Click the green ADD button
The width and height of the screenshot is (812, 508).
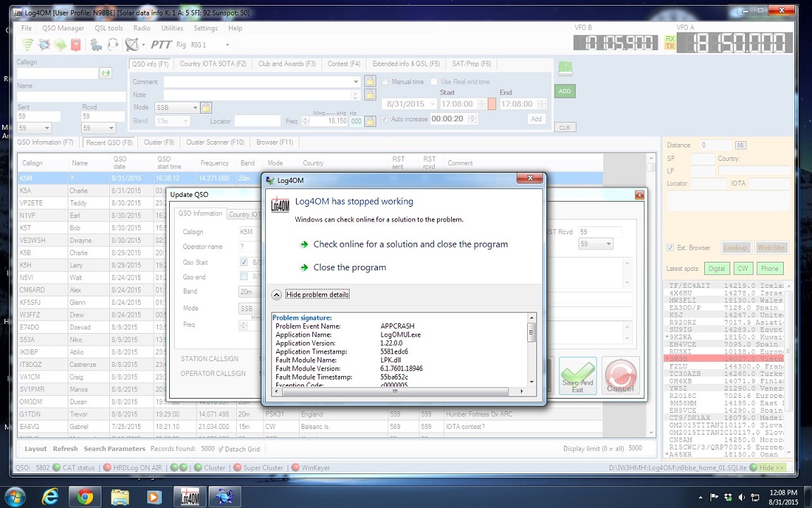coord(565,91)
